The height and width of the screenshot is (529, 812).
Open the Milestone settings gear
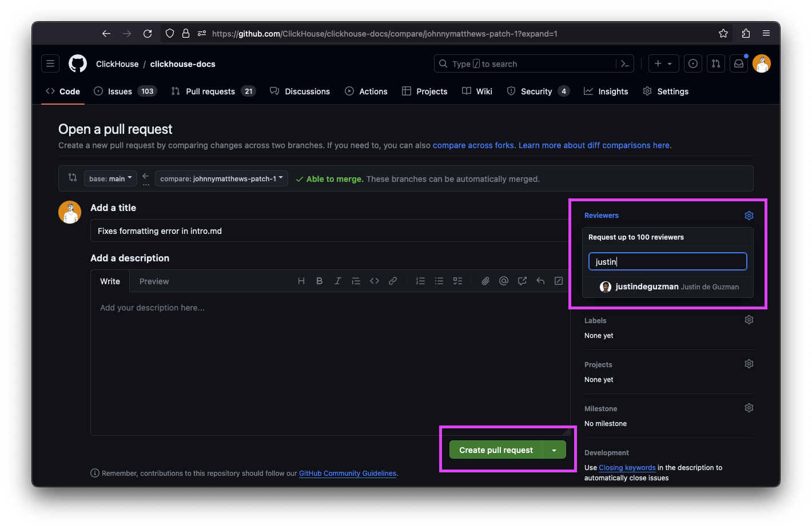(749, 408)
